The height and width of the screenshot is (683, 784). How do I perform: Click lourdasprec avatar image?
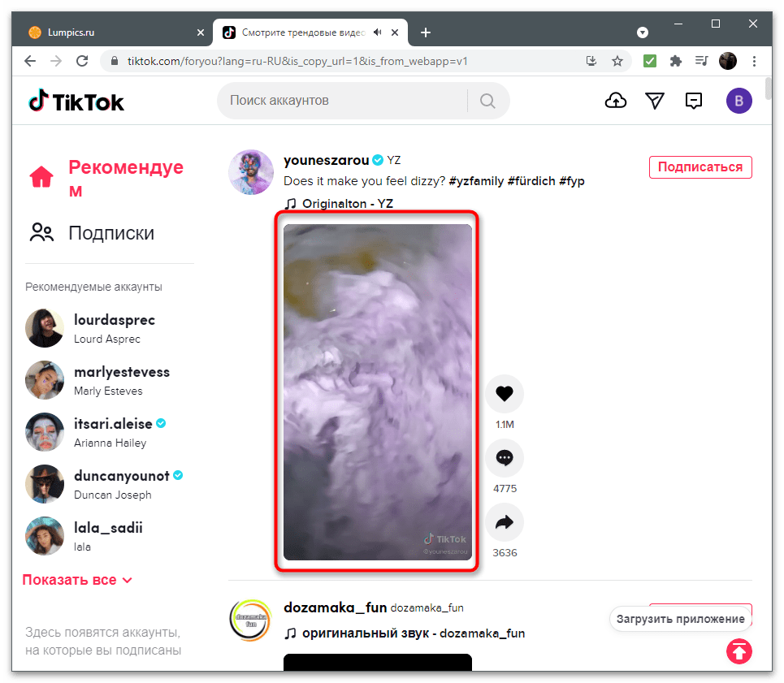[45, 328]
